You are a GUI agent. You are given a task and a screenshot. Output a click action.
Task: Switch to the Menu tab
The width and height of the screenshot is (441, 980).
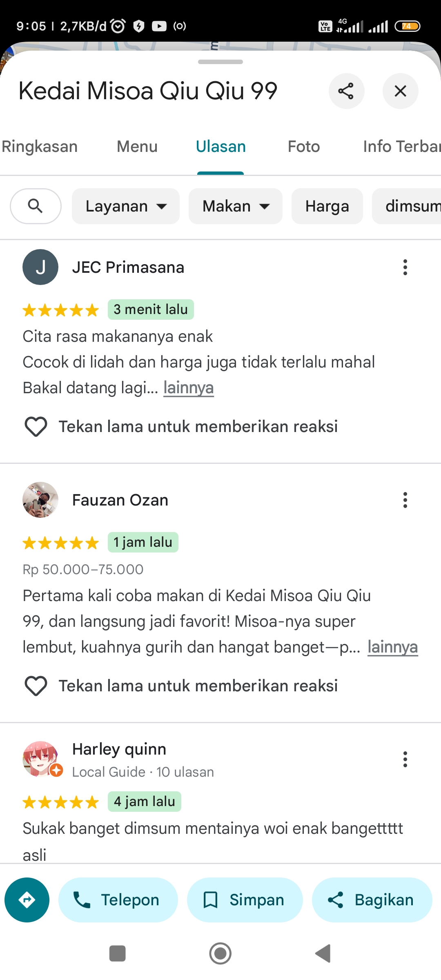click(x=137, y=147)
